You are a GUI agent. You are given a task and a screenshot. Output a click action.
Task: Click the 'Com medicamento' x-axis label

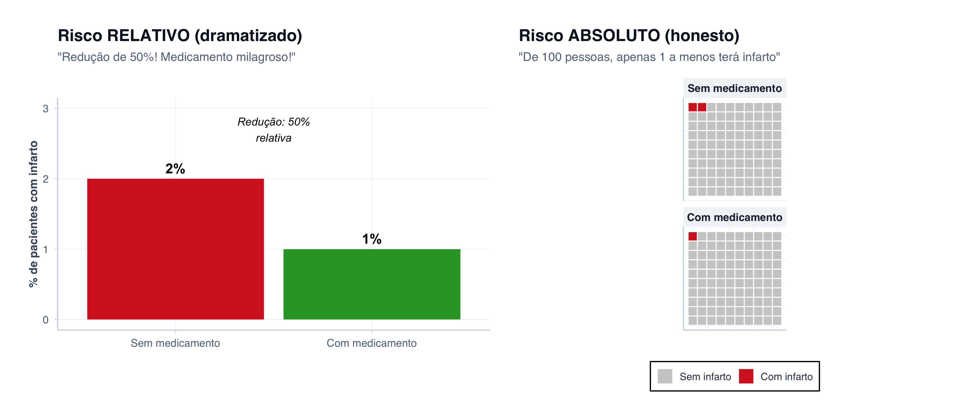coord(372,343)
